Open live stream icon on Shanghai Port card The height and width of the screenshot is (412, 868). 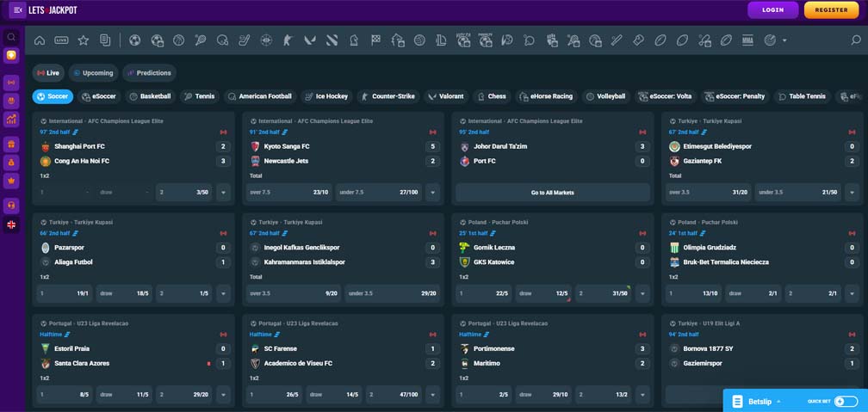click(x=224, y=132)
